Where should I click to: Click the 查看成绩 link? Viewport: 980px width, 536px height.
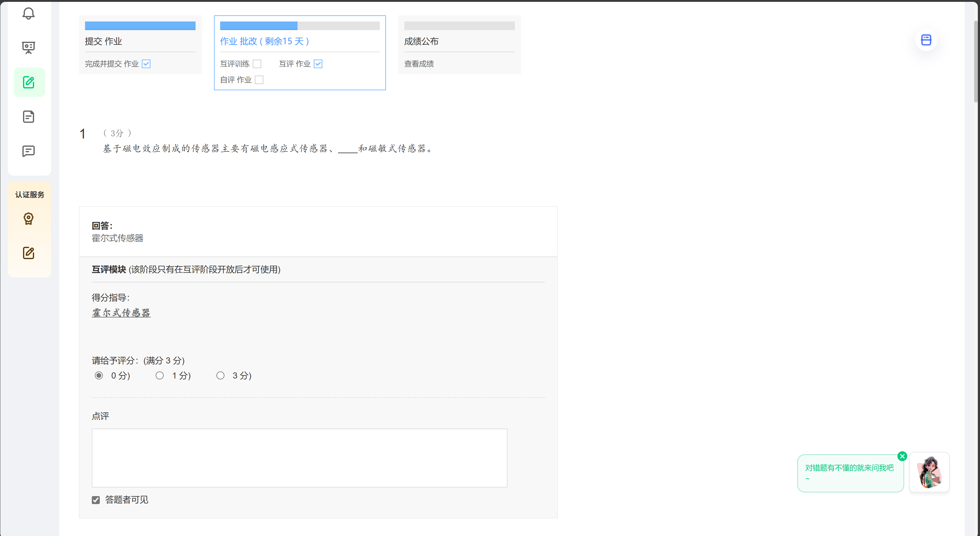pos(419,64)
